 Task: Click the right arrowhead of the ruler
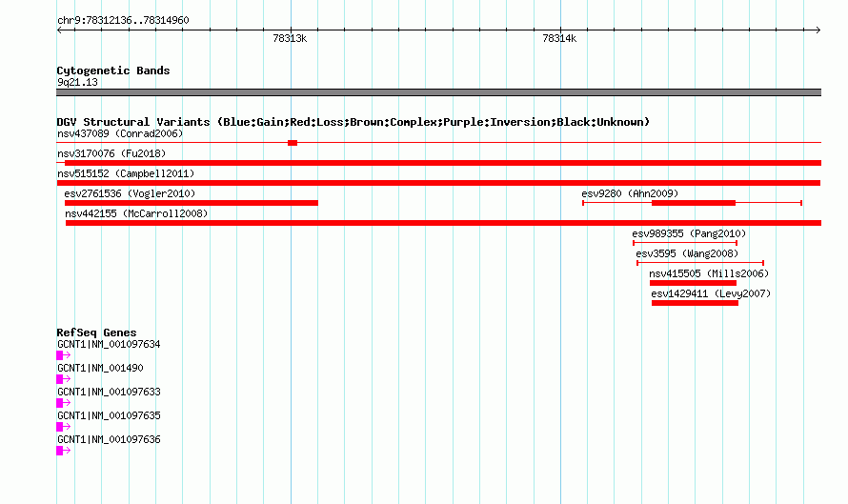(818, 30)
